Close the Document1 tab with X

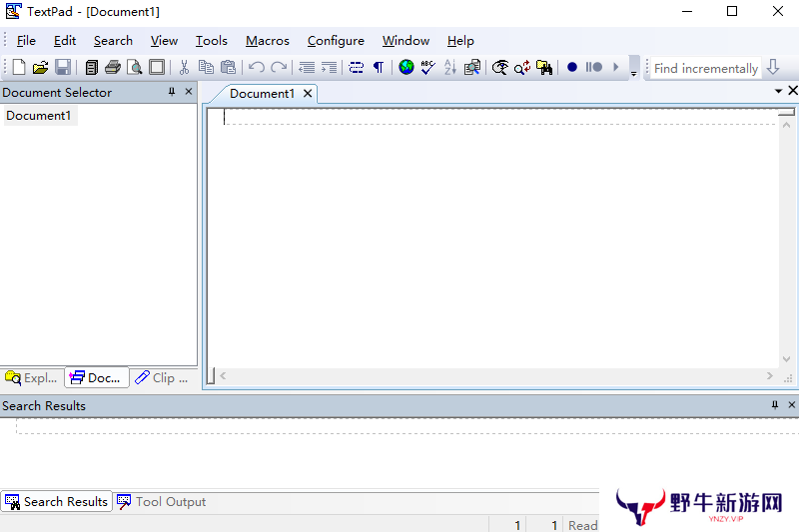point(308,94)
